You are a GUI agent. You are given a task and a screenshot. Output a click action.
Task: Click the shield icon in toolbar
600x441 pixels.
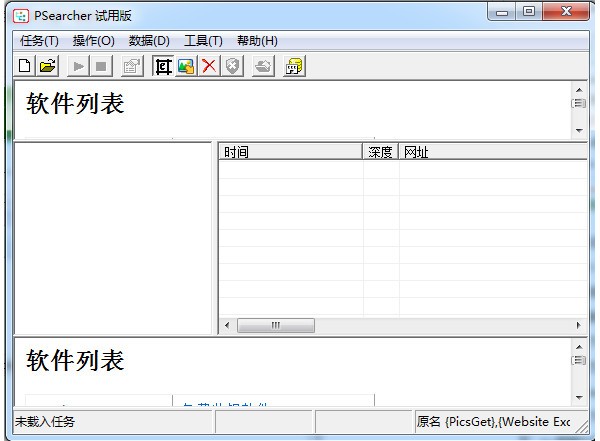(x=232, y=66)
